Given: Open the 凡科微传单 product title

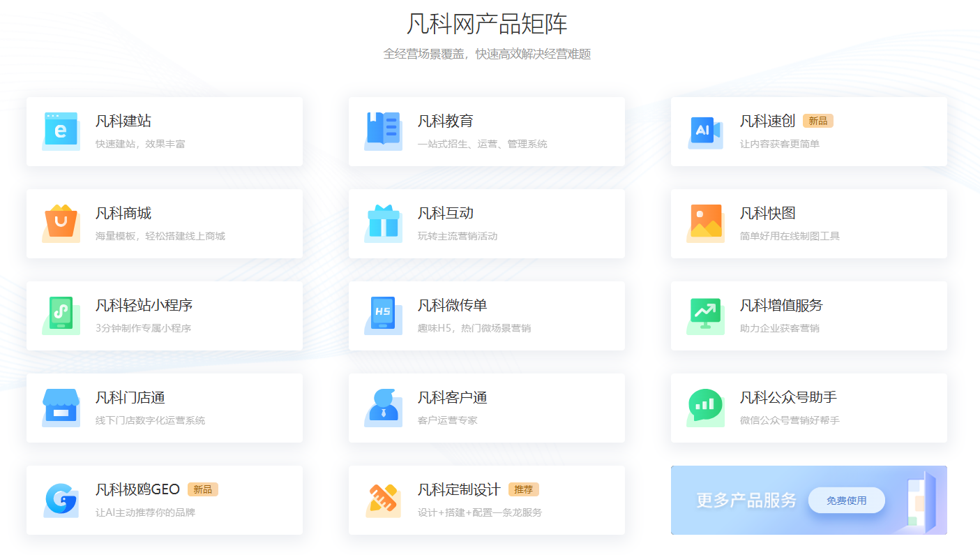Looking at the screenshot, I should tap(453, 305).
